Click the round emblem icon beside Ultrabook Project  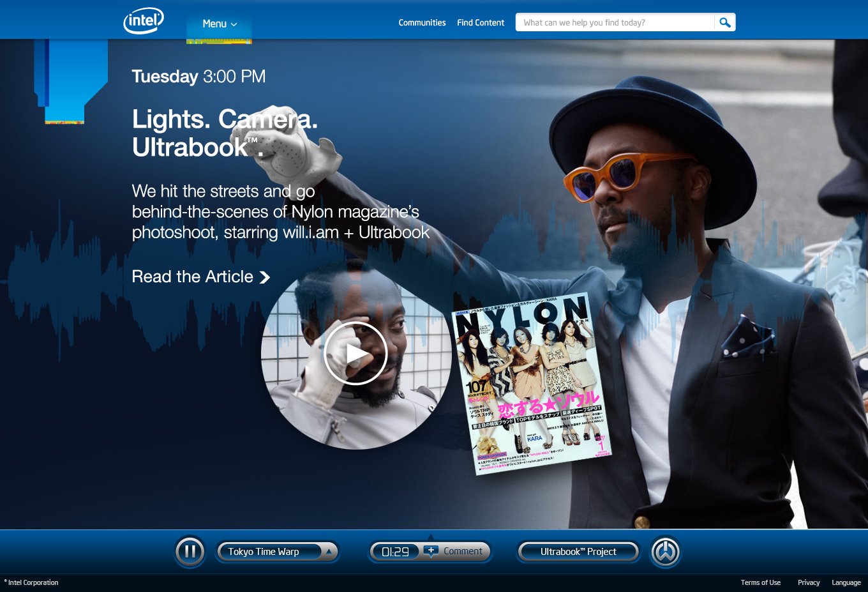pos(666,552)
